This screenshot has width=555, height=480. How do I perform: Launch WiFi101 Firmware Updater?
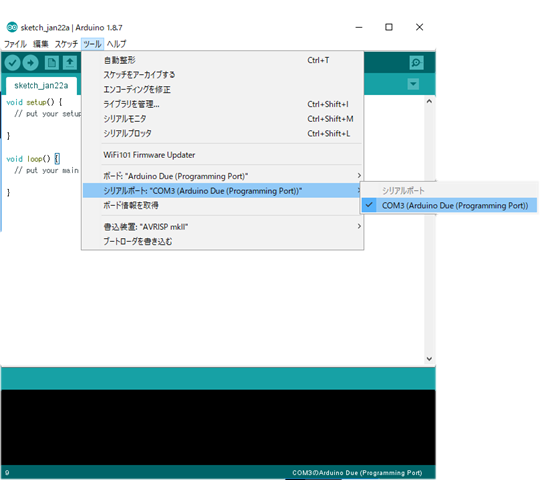(x=223, y=155)
